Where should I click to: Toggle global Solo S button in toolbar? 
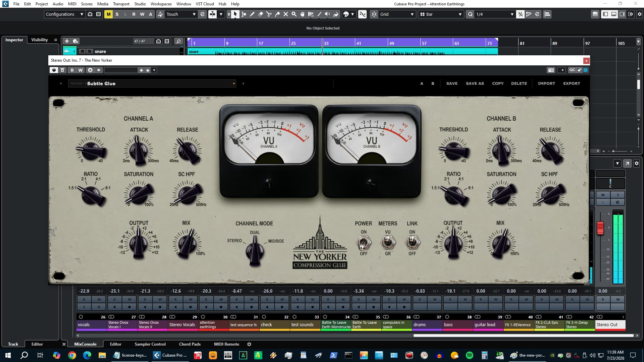tap(117, 14)
